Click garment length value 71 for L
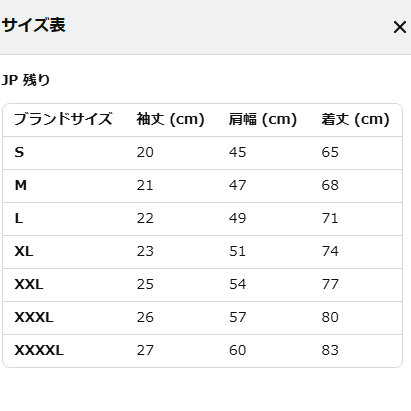The height and width of the screenshot is (411, 411). [x=330, y=218]
